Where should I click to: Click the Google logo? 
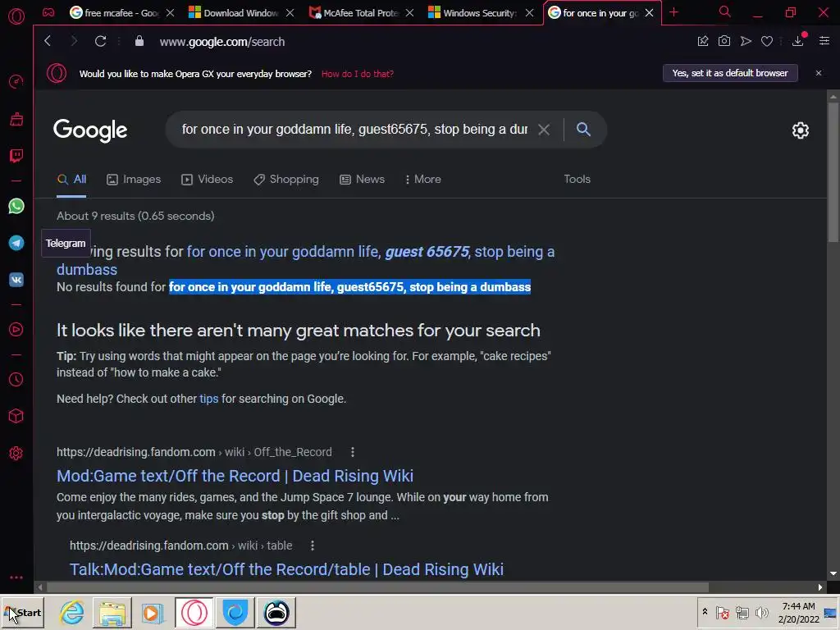point(90,130)
